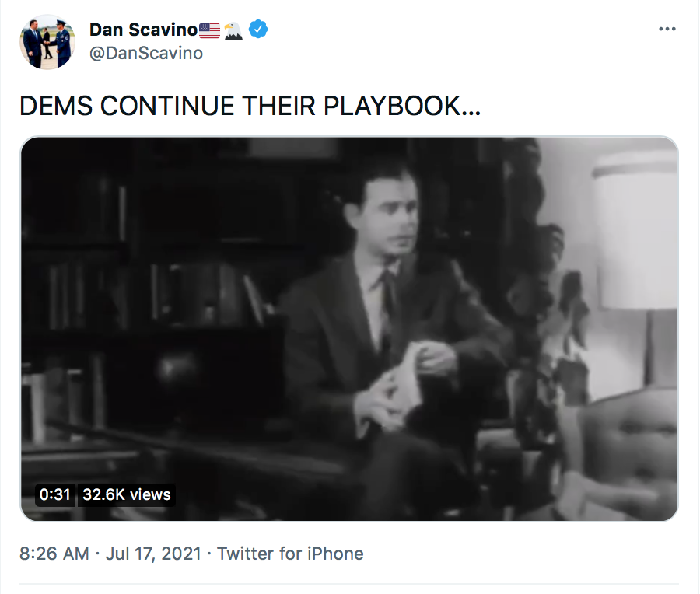Click the 0:31 video duration badge
The image size is (700, 594).
tap(55, 494)
